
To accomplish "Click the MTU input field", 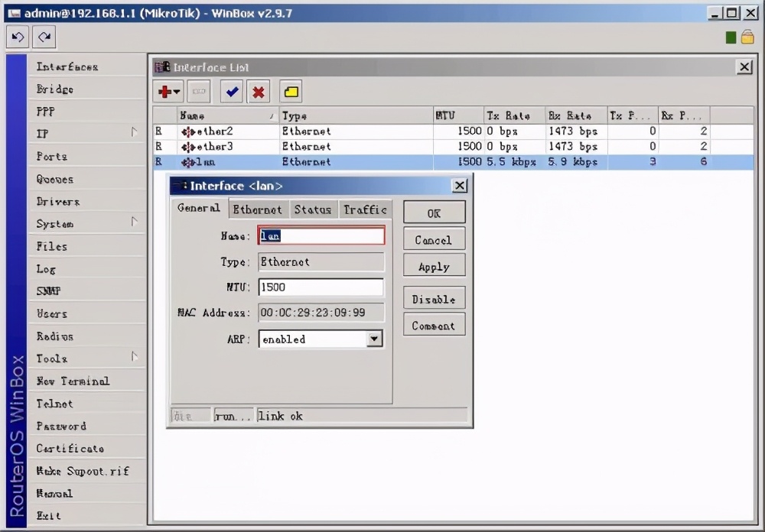I will pyautogui.click(x=321, y=287).
